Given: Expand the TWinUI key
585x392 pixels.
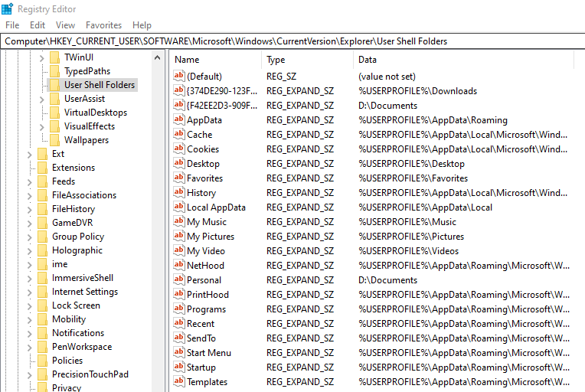Looking at the screenshot, I should 42,58.
